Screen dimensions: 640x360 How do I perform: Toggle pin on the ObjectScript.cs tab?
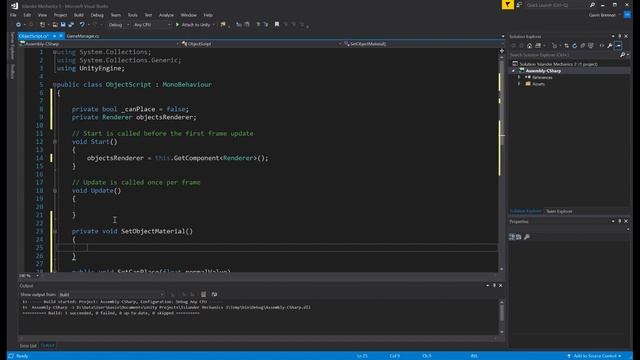[54, 36]
